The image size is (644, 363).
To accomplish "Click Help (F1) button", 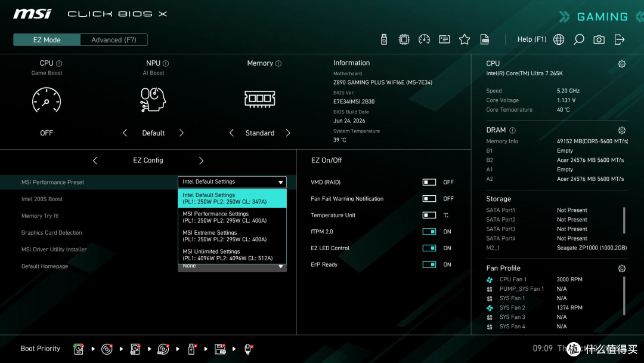I will (x=532, y=39).
